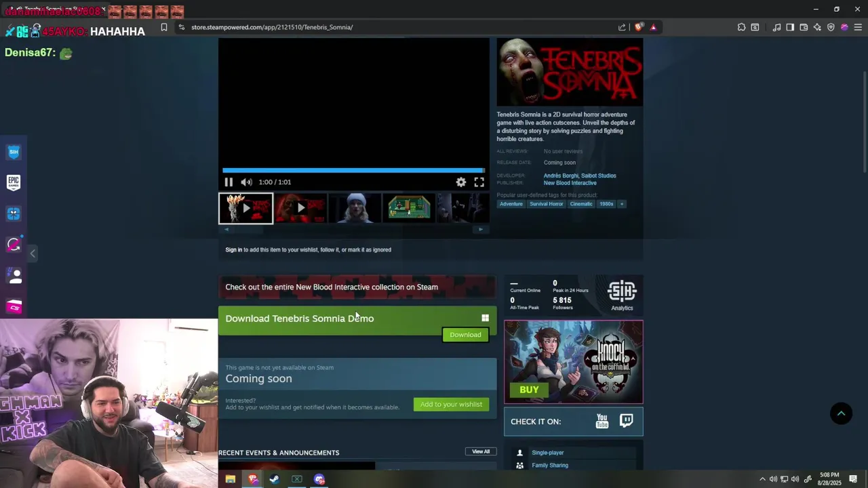The width and height of the screenshot is (868, 488).
Task: Open Steam on the taskbar
Action: [x=275, y=479]
